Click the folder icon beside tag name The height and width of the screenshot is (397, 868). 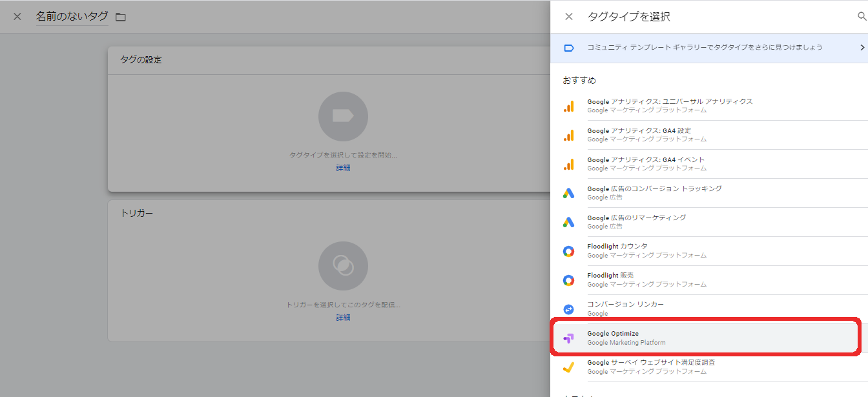(121, 17)
